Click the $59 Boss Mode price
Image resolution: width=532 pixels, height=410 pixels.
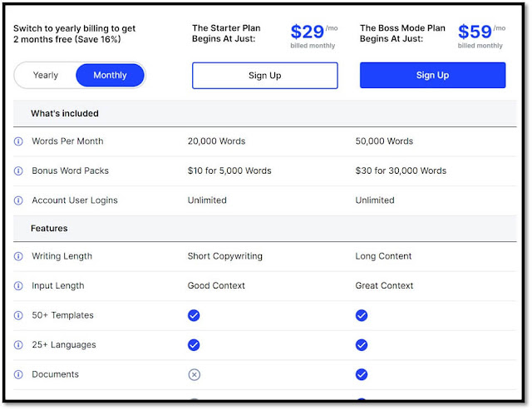click(475, 32)
